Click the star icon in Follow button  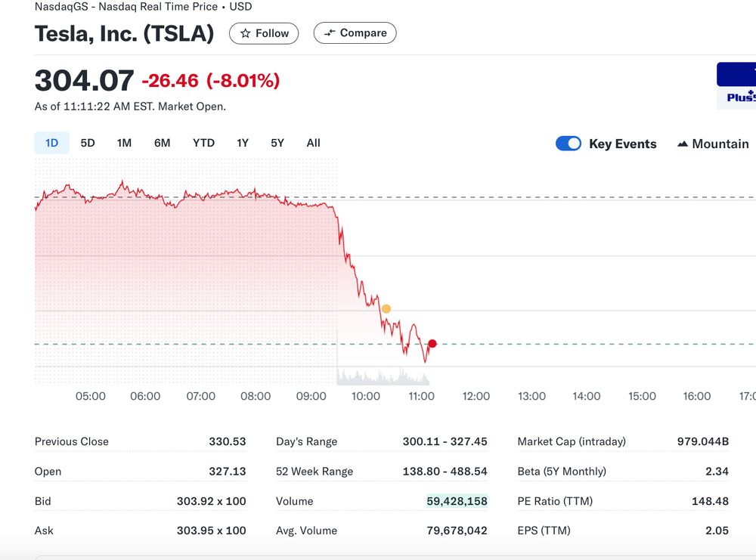[x=246, y=33]
